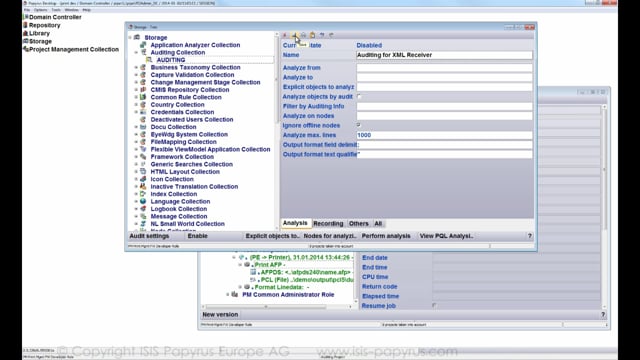
Task: Open the Window menu
Action: pos(71,10)
